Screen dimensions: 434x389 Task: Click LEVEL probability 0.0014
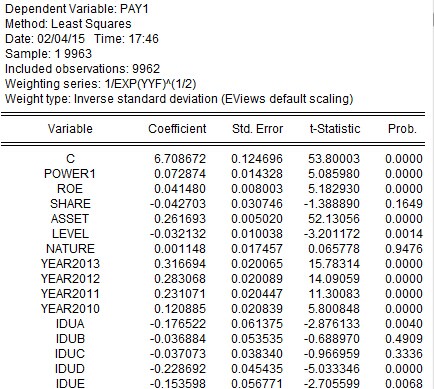tap(404, 234)
